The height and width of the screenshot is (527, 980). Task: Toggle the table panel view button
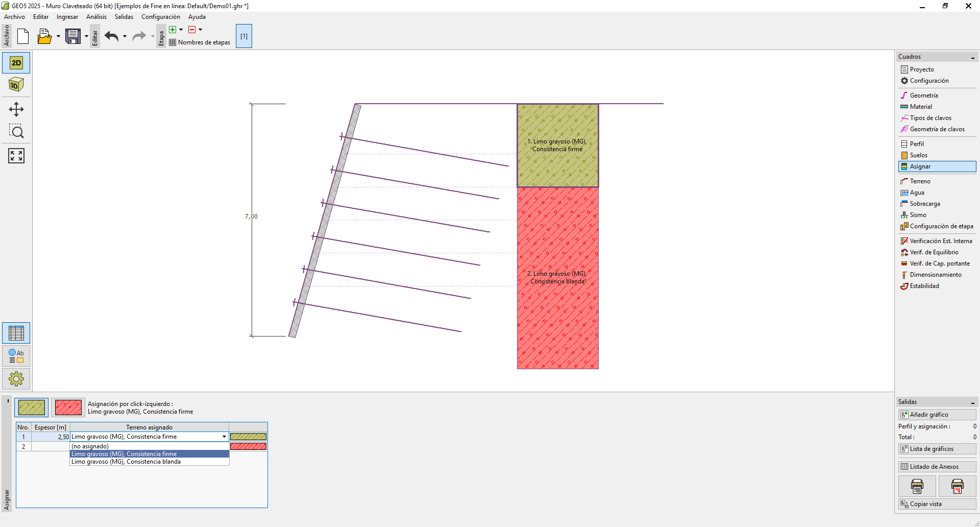pyautogui.click(x=16, y=333)
